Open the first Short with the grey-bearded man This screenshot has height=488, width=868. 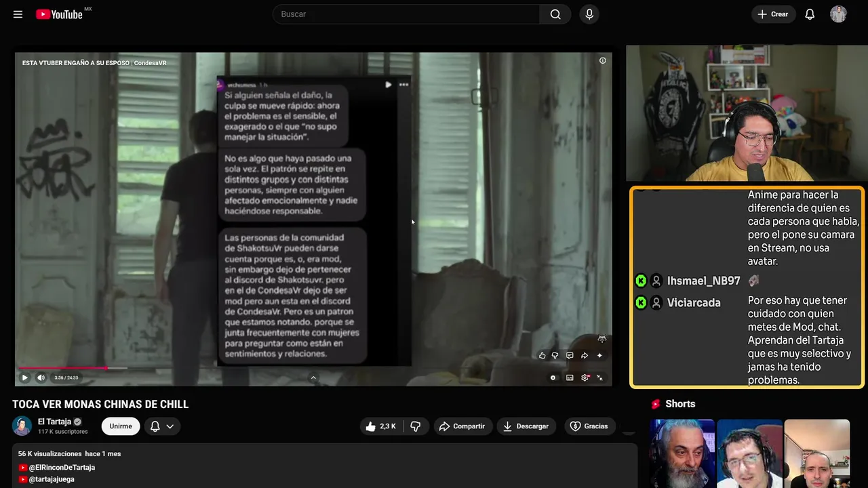[682, 453]
